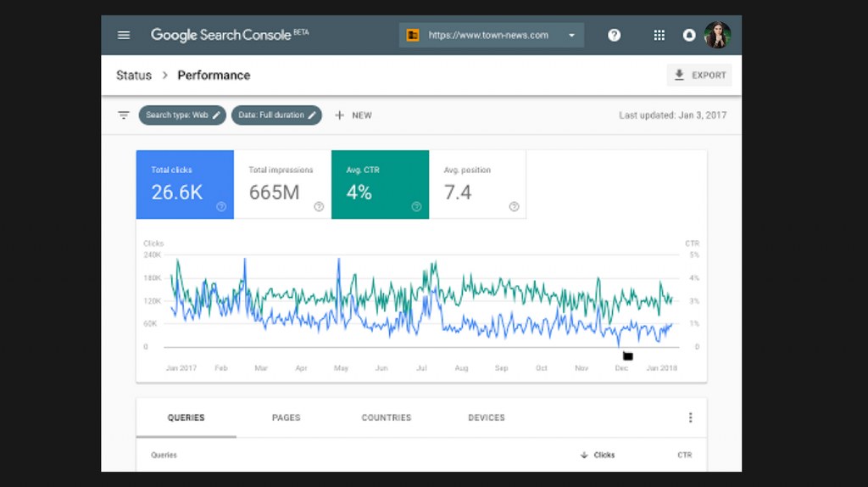The image size is (868, 487).
Task: Switch to the Queries tab
Action: (x=186, y=417)
